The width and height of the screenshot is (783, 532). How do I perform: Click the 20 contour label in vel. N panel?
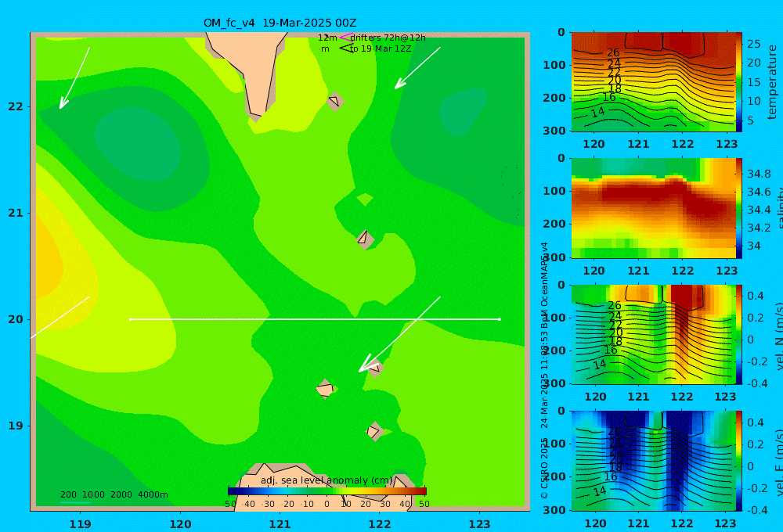click(616, 332)
